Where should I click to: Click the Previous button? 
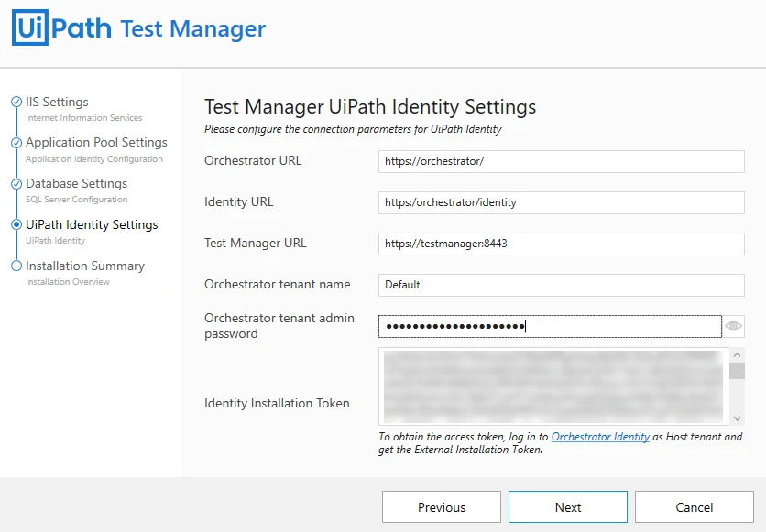click(x=442, y=507)
